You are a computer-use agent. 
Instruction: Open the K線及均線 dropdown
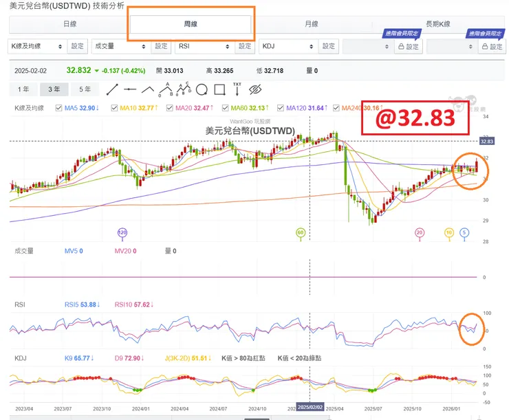pyautogui.click(x=37, y=46)
